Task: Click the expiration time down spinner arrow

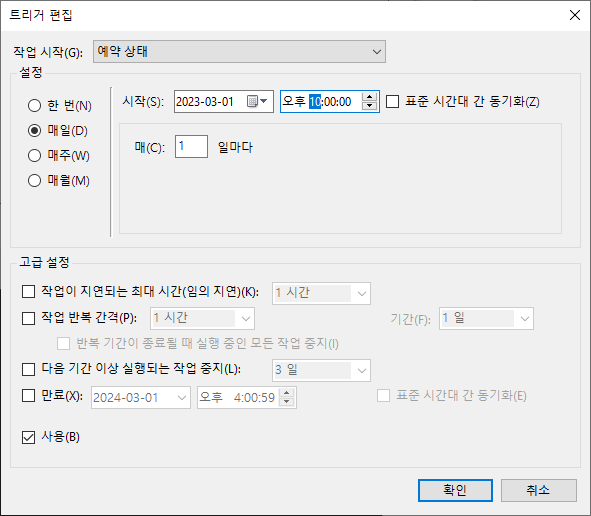Action: pyautogui.click(x=287, y=401)
